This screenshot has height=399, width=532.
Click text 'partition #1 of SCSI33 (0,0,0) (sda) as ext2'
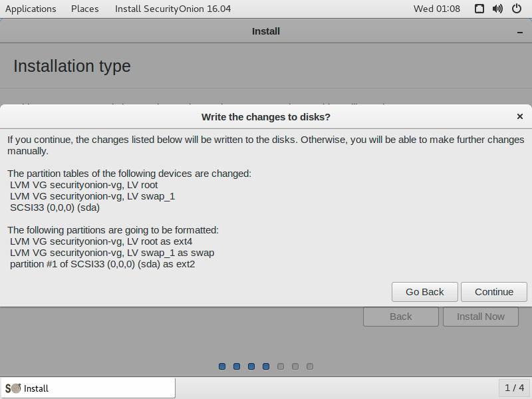[x=102, y=264]
